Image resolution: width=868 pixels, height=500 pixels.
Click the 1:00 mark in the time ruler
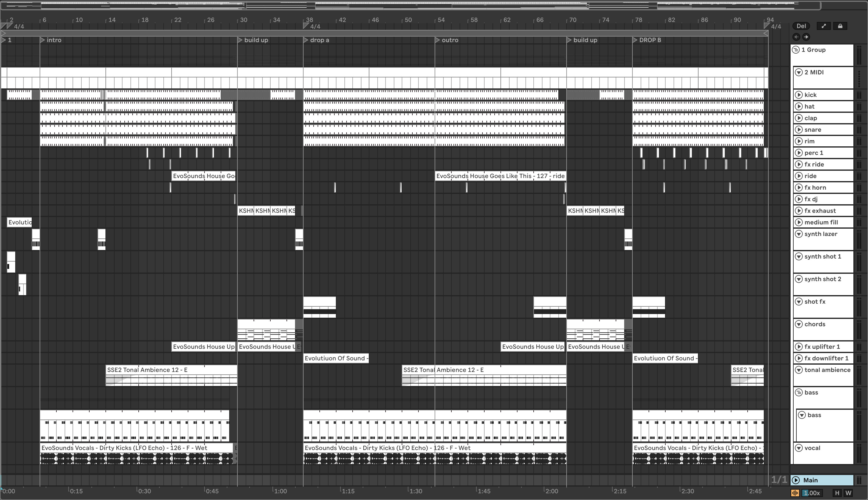280,491
